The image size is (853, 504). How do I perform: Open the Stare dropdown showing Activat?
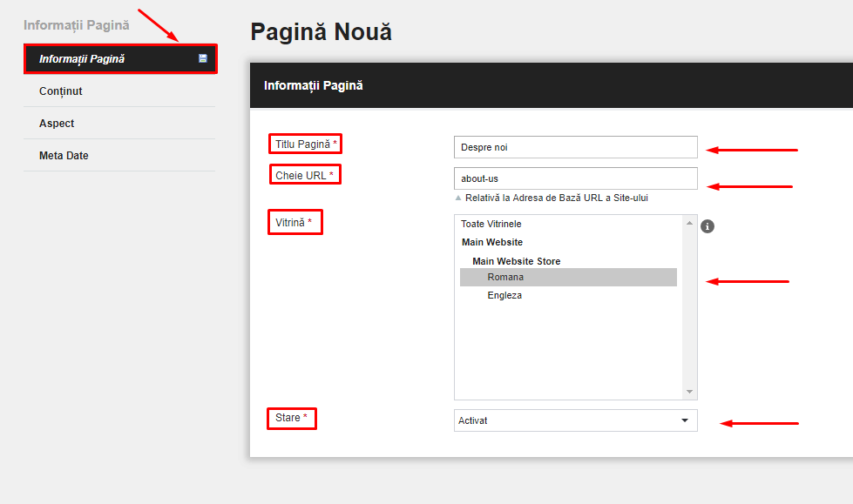(x=576, y=420)
